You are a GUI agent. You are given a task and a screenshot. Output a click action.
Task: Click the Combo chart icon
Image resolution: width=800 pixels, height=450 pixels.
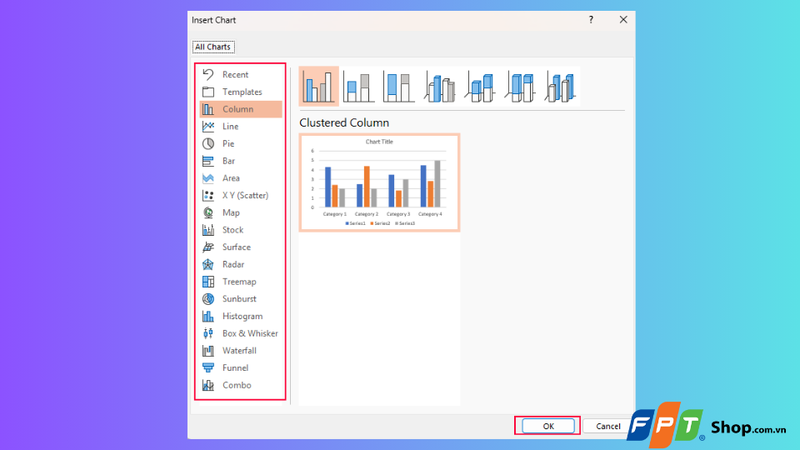tap(208, 385)
